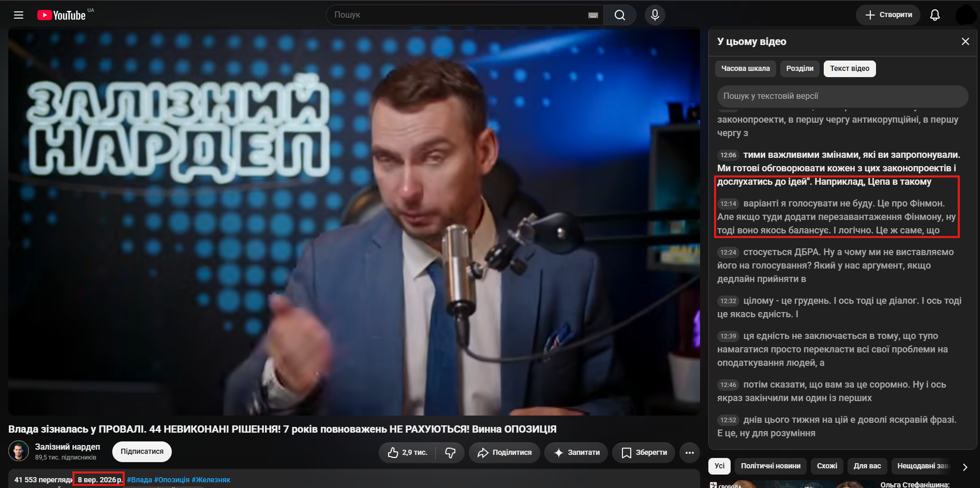Select the Текст відео tab
Screen dimensions: 980x488
pos(850,68)
